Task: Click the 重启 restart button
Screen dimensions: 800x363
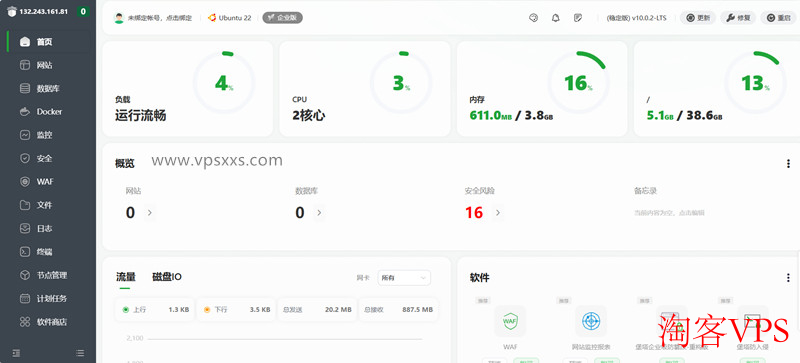Action: (x=778, y=18)
